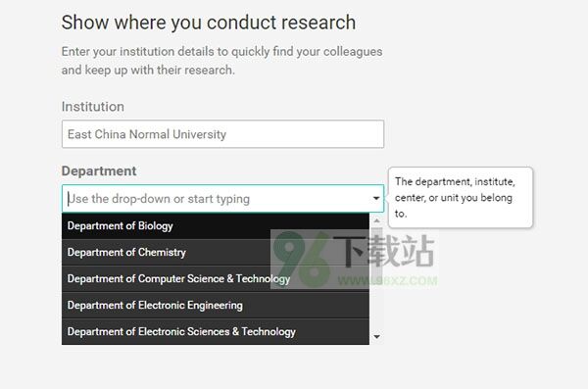The width and height of the screenshot is (588, 389).
Task: Click the department list scroll-down arrow
Action: coord(377,336)
